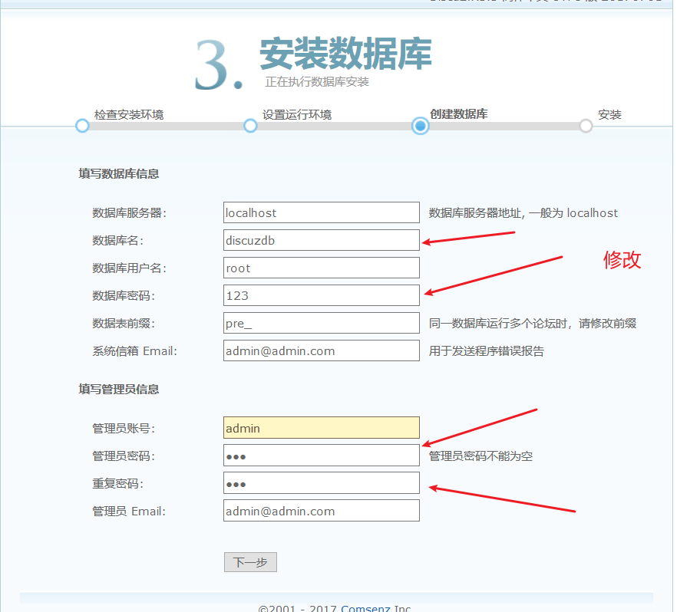Screen dimensions: 700x612
Task: Click the 重复密码: label
Action: point(118,483)
